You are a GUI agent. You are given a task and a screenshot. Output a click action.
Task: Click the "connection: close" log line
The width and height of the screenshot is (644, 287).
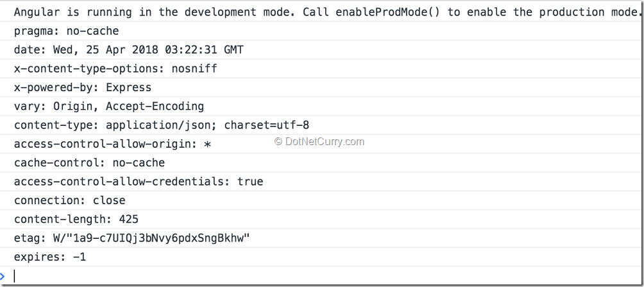(x=70, y=200)
